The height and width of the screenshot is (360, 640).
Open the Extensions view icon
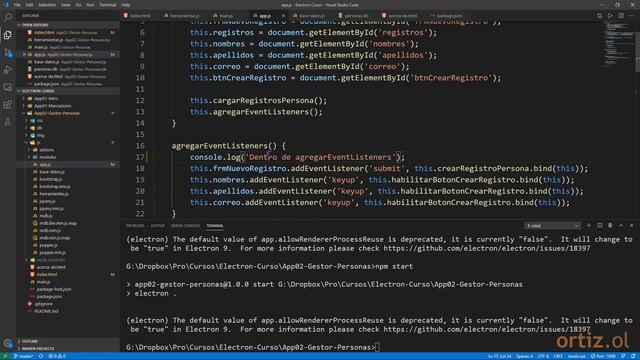point(7,104)
